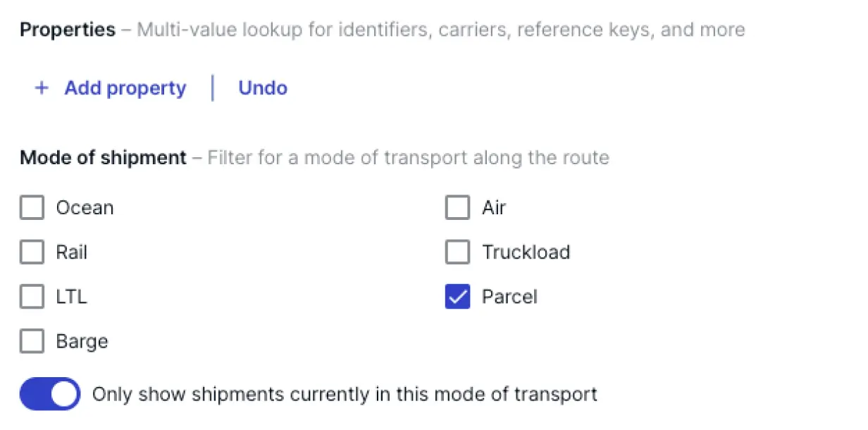
Task: Click the bold Properties heading
Action: (68, 30)
